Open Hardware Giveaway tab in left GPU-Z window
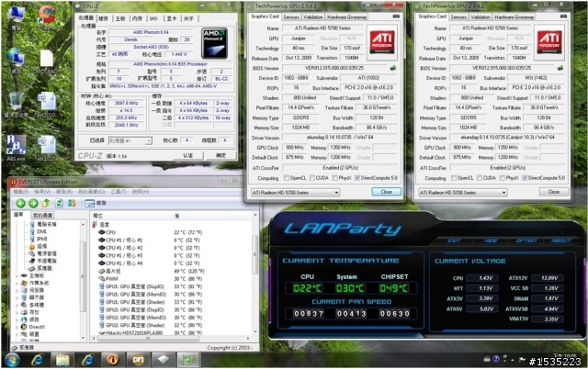The height and width of the screenshot is (369, 588). 347,17
